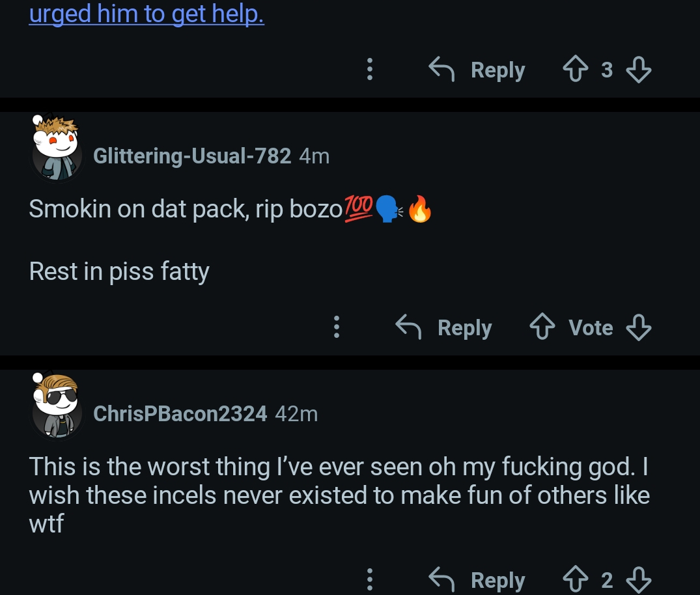The width and height of the screenshot is (700, 595).
Task: Open overflow menu on ChrisPBacon2324's comment
Action: click(370, 579)
